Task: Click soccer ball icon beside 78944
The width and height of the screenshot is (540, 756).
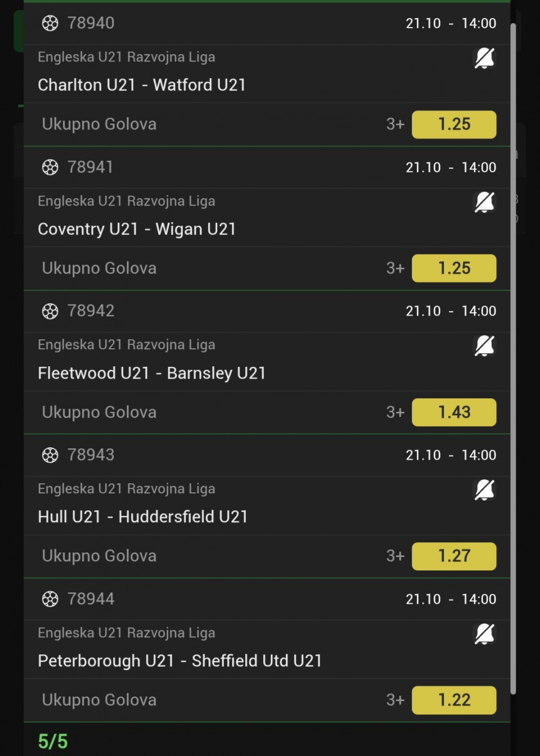Action: [x=50, y=599]
